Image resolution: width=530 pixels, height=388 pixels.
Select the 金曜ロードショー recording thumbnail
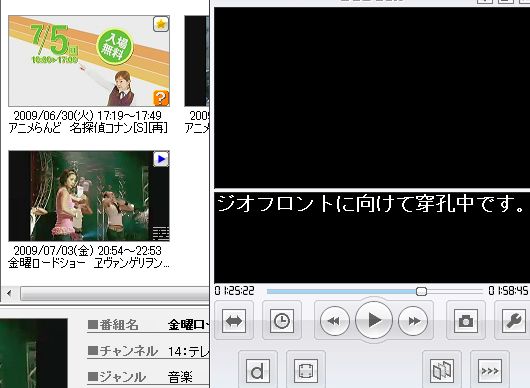pyautogui.click(x=89, y=196)
